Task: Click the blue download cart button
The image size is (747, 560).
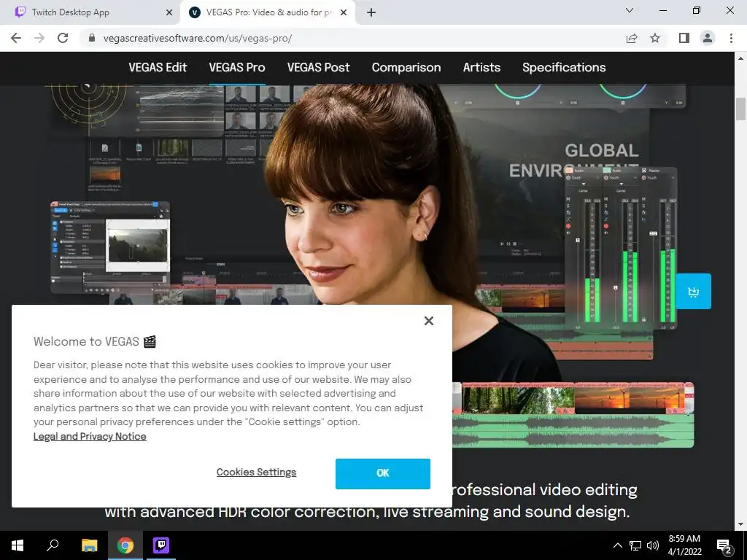Action: (693, 292)
